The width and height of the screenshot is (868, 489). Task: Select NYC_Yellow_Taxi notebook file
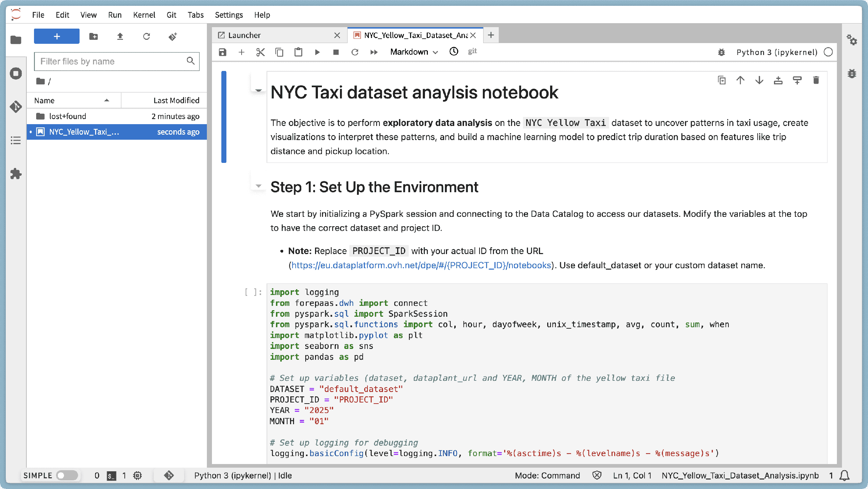(117, 132)
